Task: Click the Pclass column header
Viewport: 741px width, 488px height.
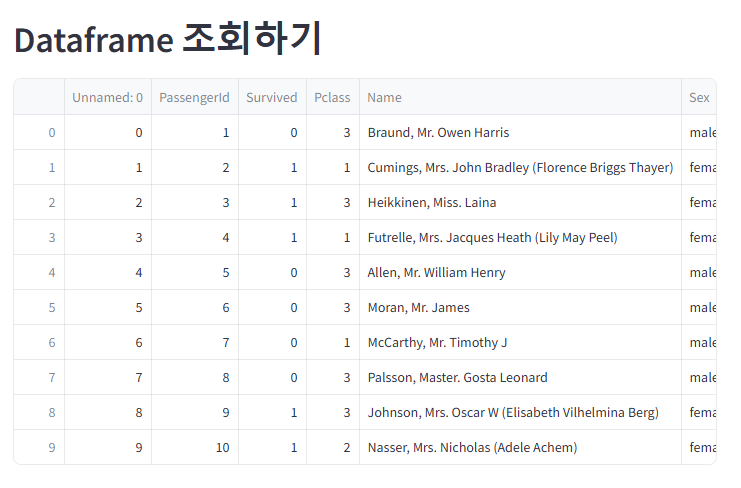Action: coord(333,97)
